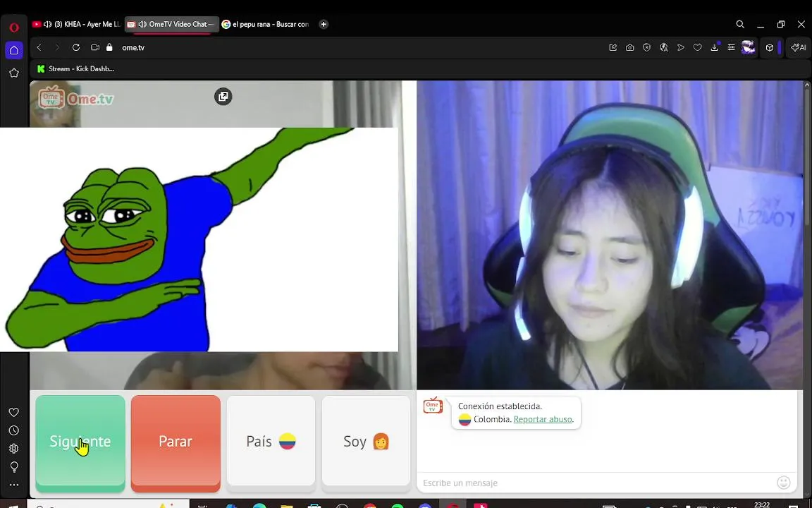Focus the Escribe un mensaje field
This screenshot has width=812, height=508.
pyautogui.click(x=596, y=483)
